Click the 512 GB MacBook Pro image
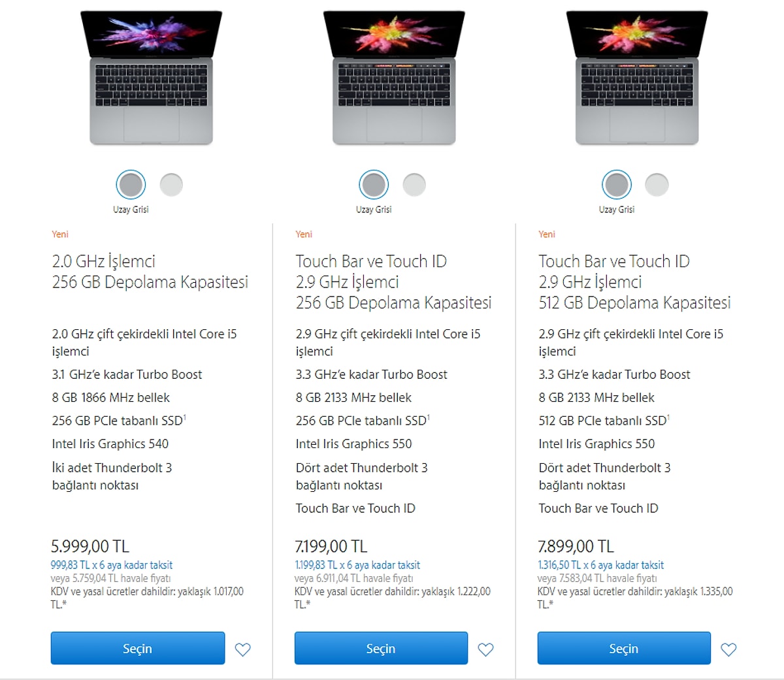 (x=637, y=77)
